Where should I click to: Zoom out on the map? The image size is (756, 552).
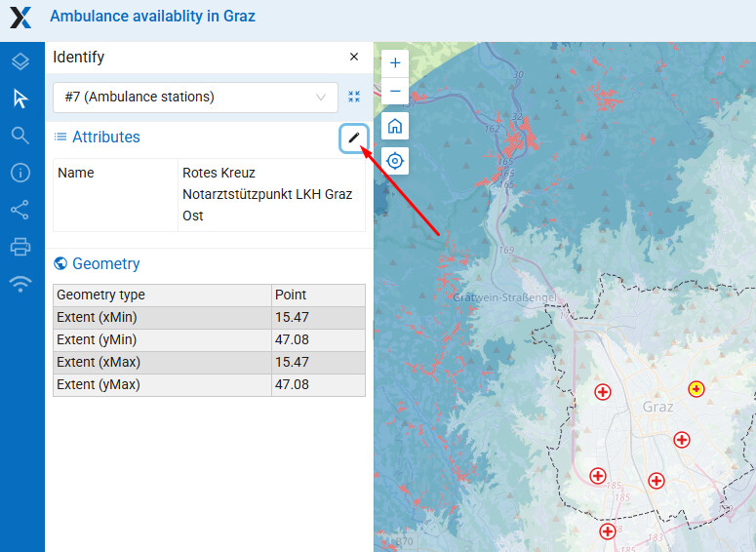tap(395, 91)
